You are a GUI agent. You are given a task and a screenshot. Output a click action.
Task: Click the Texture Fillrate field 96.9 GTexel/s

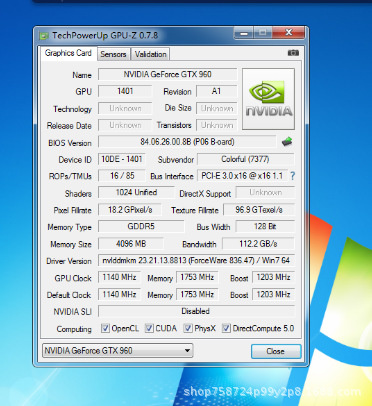point(259,210)
